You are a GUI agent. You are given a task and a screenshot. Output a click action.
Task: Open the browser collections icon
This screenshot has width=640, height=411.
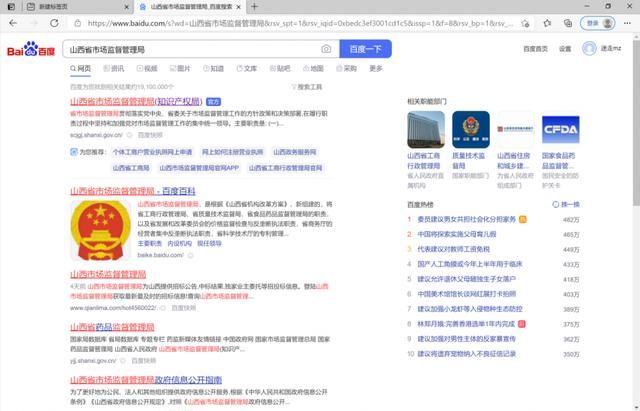(x=568, y=23)
